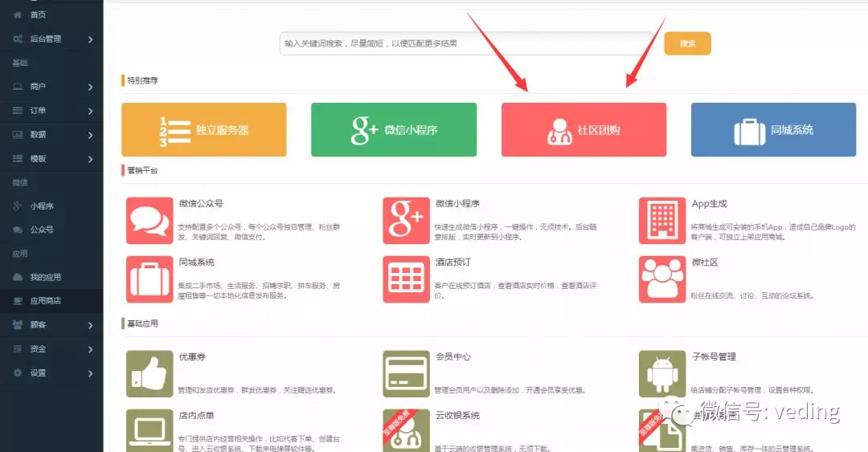Expand the 后台管理 menu arrow
Screen dimensions: 868x452
pyautogui.click(x=90, y=39)
